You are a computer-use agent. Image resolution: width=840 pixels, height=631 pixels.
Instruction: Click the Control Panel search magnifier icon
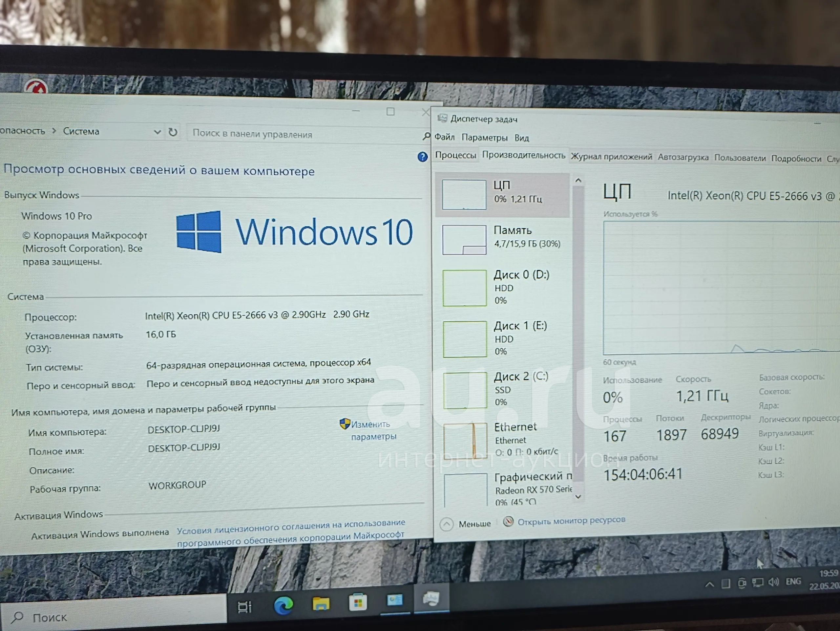click(x=426, y=136)
